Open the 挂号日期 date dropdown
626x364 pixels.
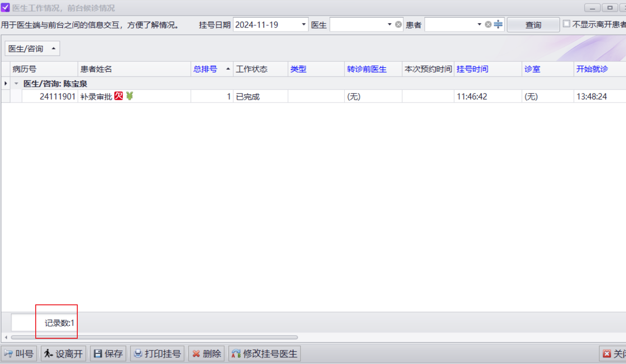[x=304, y=24]
